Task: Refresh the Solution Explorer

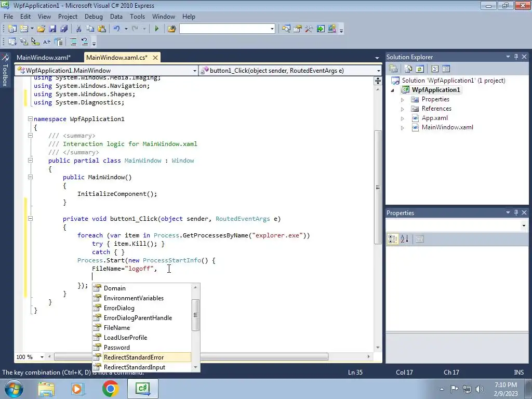Action: click(x=420, y=69)
